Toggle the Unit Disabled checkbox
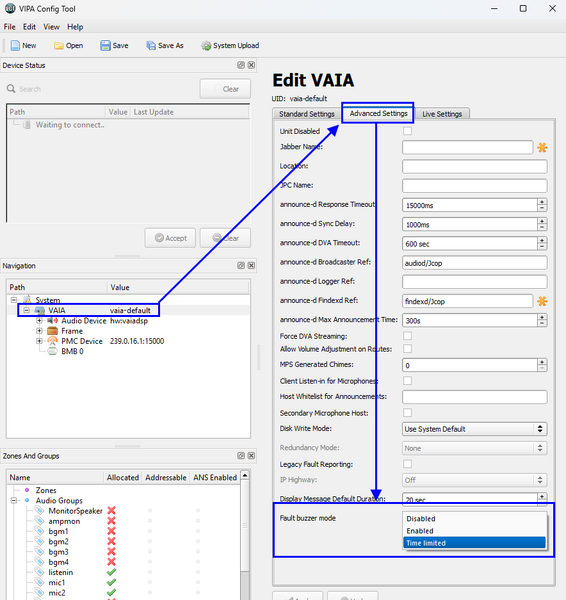 click(x=408, y=131)
